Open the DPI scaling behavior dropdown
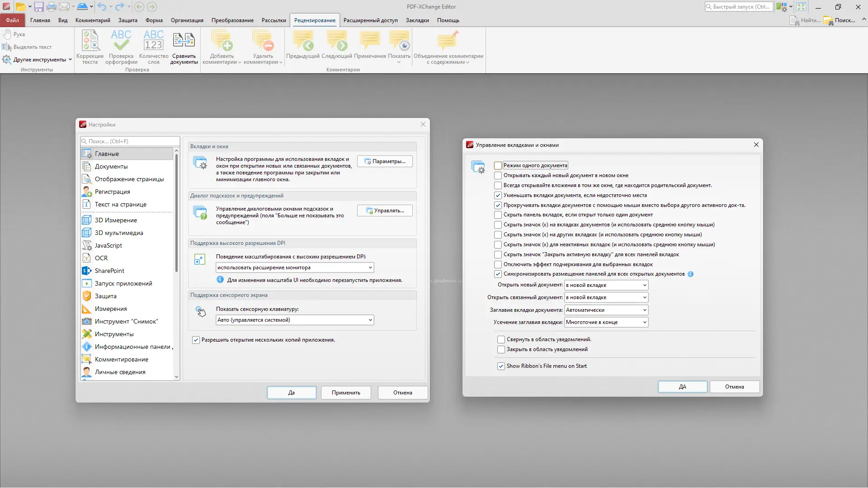 point(294,268)
